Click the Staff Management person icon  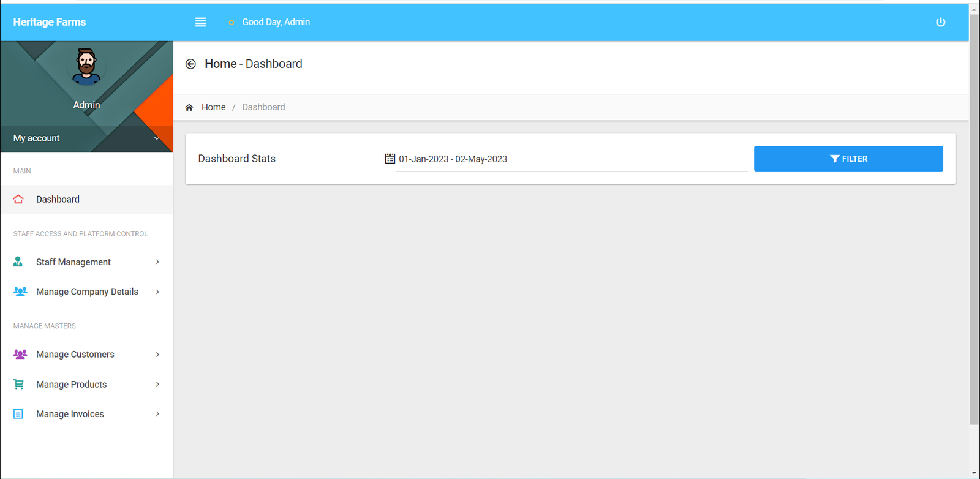point(18,262)
